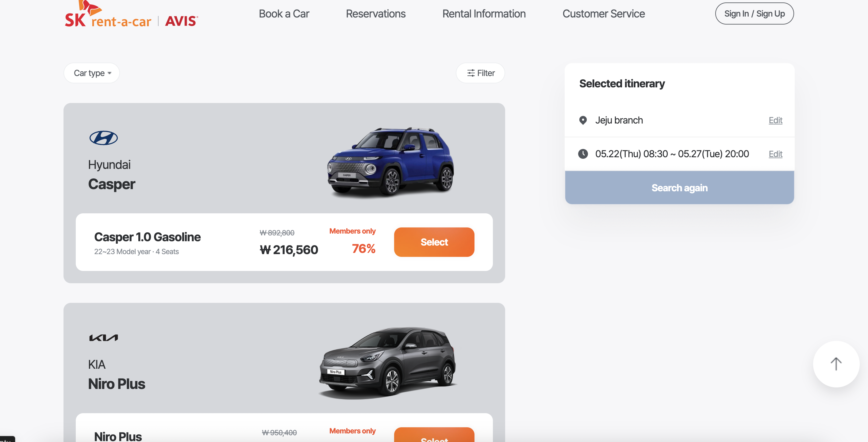This screenshot has height=442, width=868.
Task: Click the location pin icon
Action: (x=583, y=120)
